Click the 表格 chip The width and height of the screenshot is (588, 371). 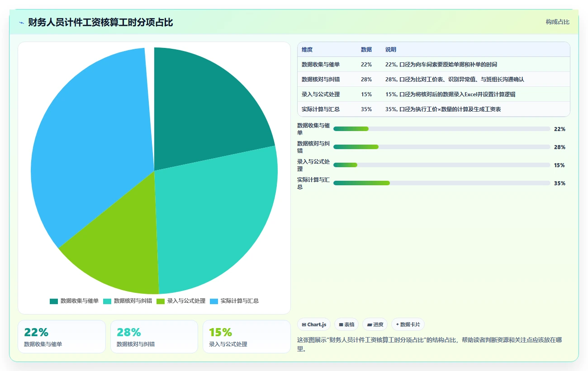tap(346, 324)
